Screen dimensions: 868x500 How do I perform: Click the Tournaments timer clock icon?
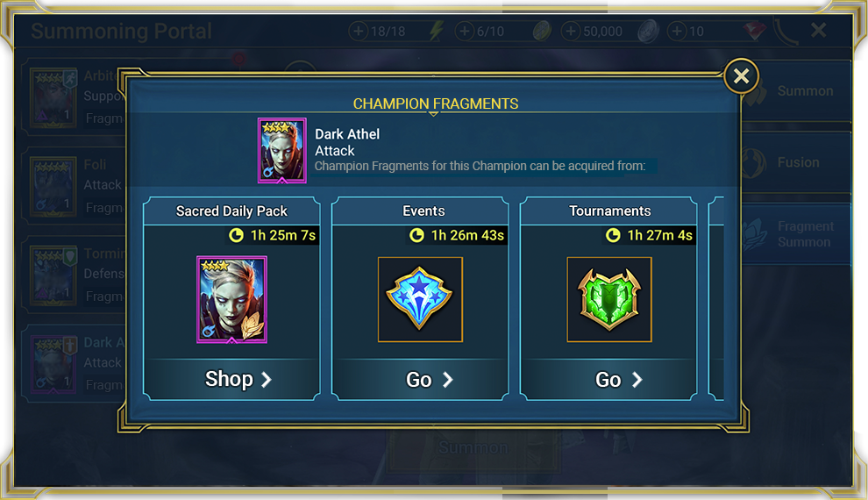point(613,235)
